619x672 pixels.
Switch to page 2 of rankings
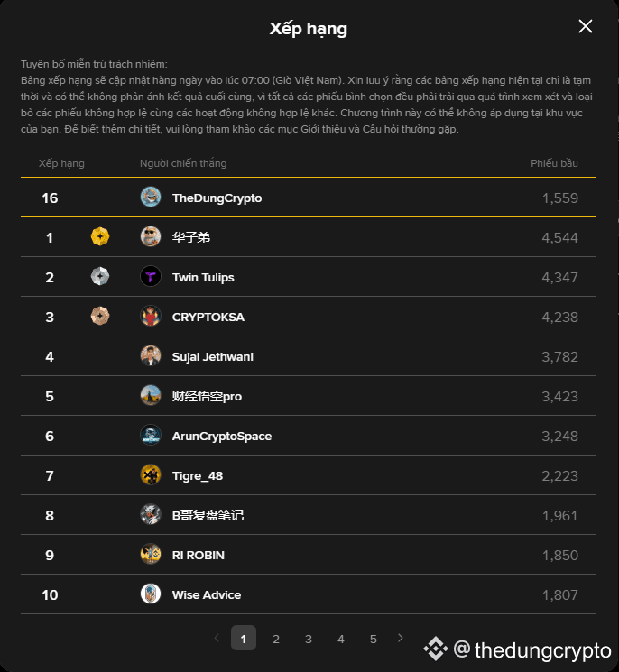276,639
